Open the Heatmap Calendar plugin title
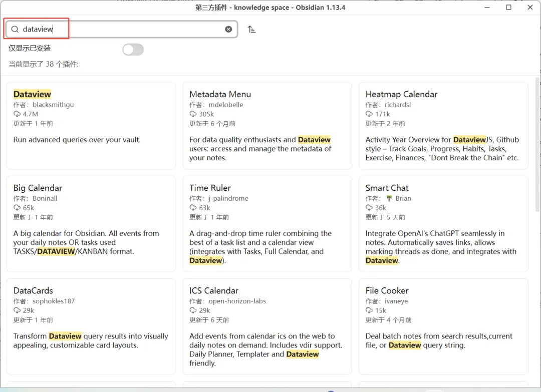 (401, 94)
